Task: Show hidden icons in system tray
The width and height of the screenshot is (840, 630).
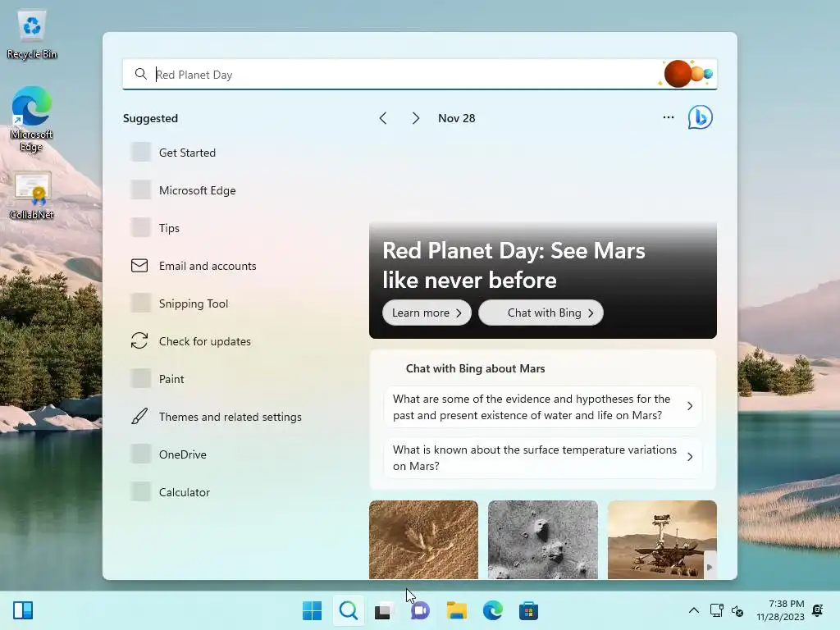Action: 694,610
